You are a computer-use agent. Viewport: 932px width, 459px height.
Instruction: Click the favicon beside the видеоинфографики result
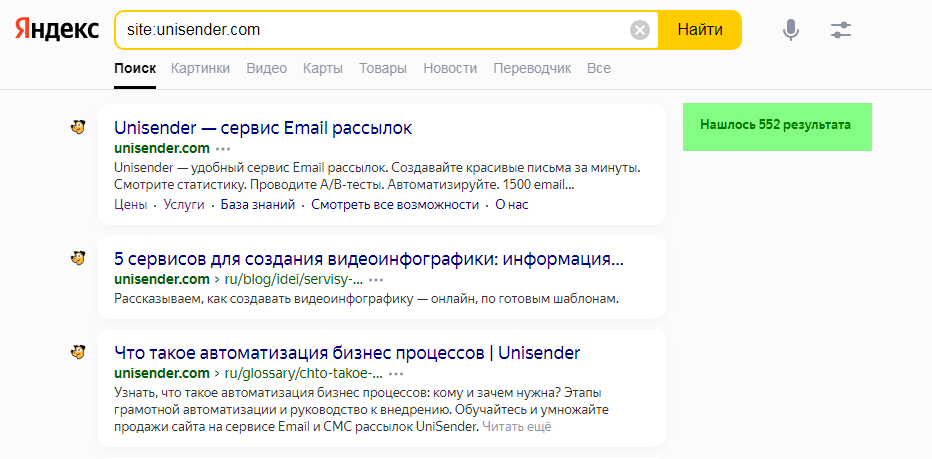78,258
